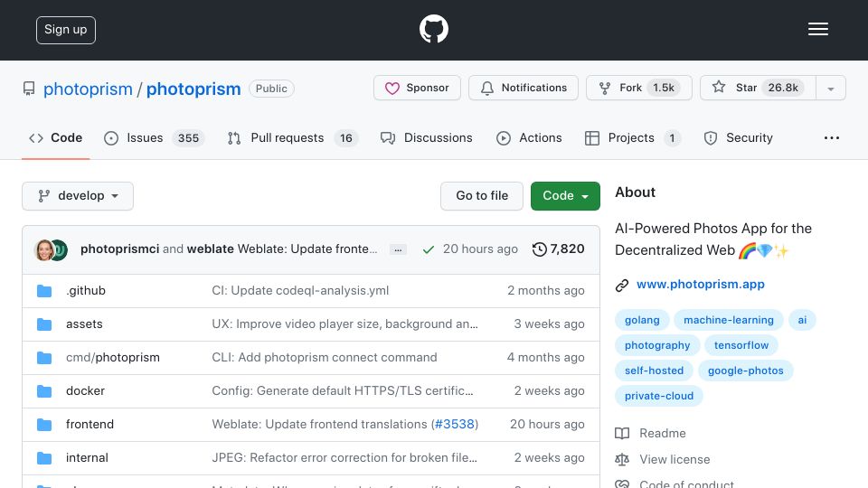Star the repository
This screenshot has width=868, height=488.
coord(758,88)
